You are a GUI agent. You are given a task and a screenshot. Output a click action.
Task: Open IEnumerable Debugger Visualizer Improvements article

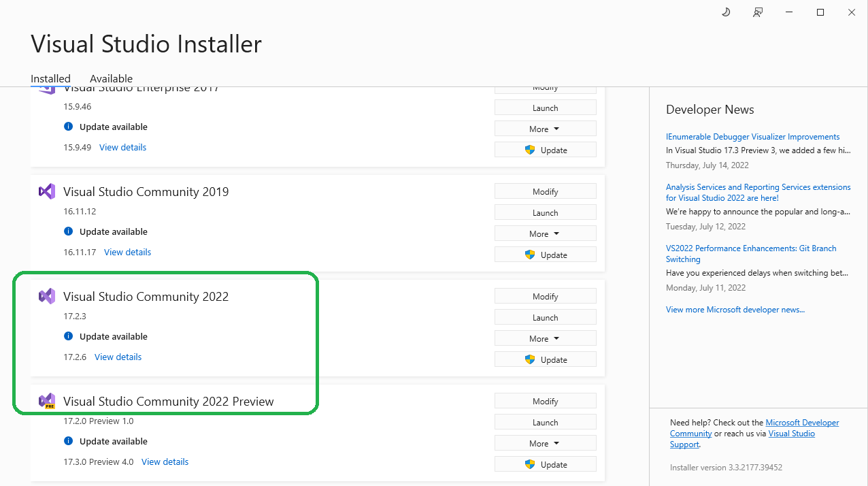coord(752,137)
